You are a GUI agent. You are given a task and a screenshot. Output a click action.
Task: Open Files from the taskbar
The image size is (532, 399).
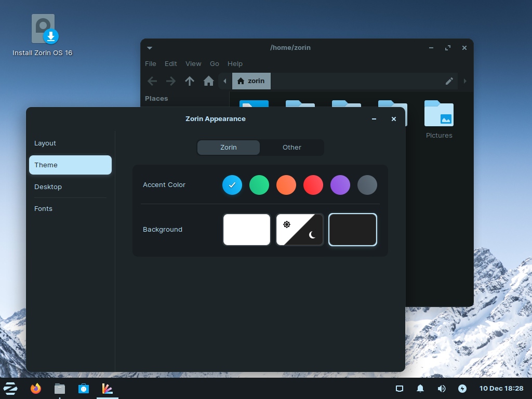click(x=60, y=389)
